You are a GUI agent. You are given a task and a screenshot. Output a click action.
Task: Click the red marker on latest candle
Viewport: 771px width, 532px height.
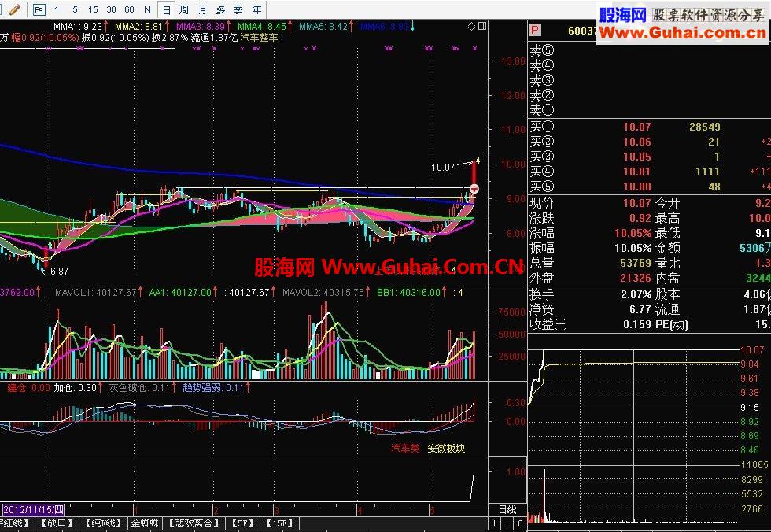click(474, 189)
